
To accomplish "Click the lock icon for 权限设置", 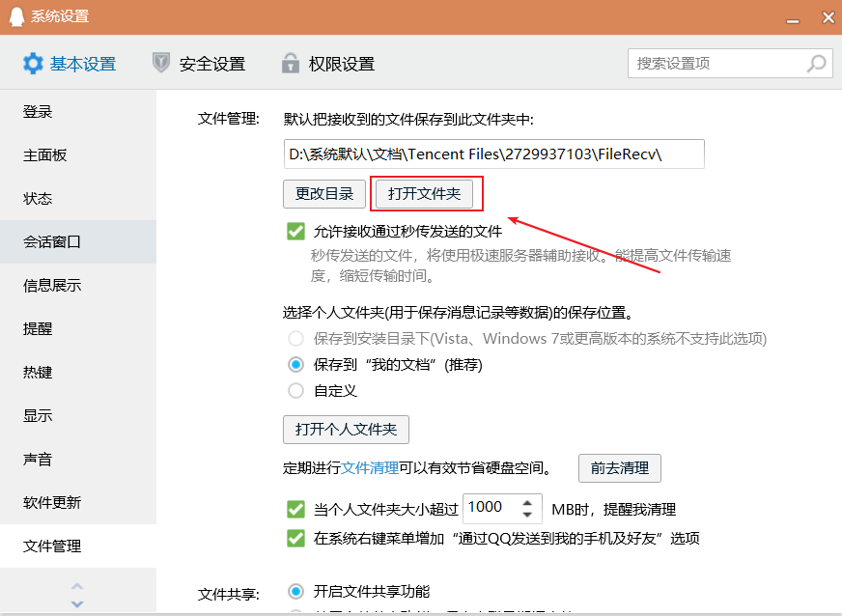I will pyautogui.click(x=291, y=63).
